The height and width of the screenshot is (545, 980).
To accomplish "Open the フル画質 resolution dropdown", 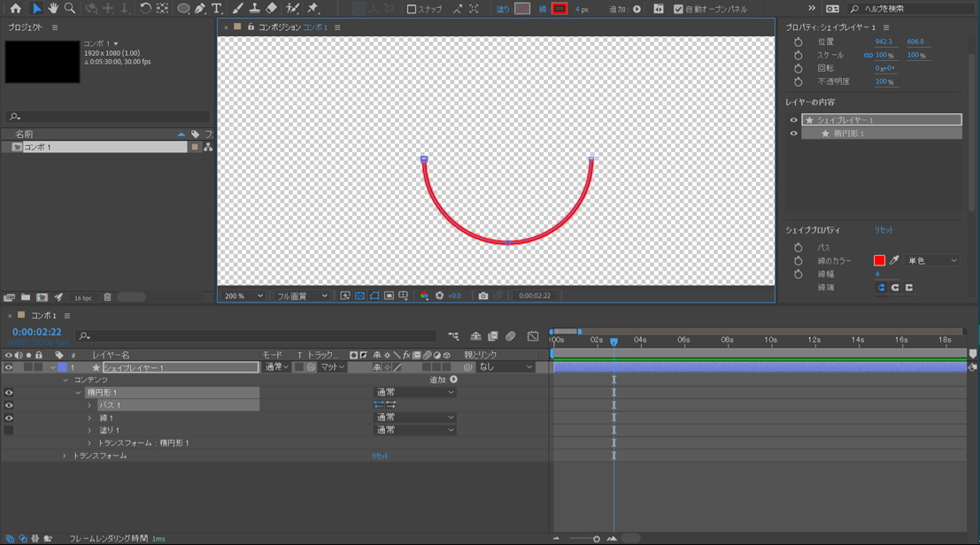I will point(302,296).
